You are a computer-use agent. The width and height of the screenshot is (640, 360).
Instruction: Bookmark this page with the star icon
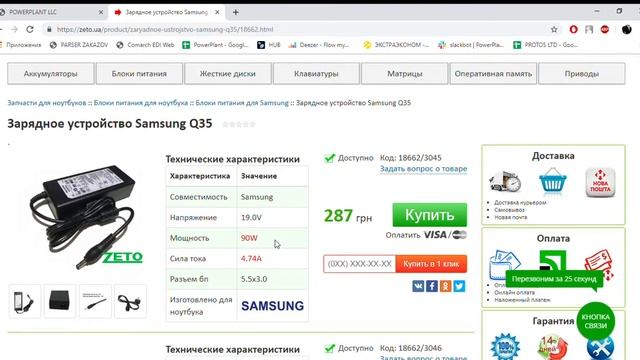[x=554, y=29]
